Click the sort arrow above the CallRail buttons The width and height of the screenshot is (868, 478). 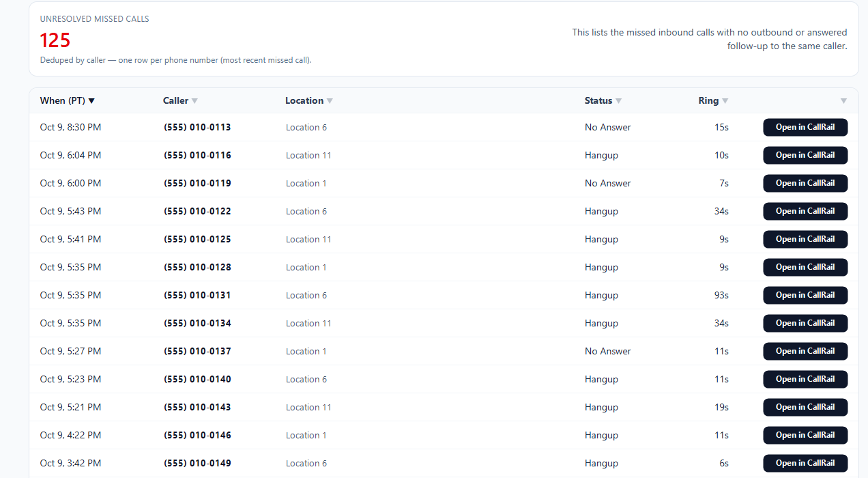(843, 101)
